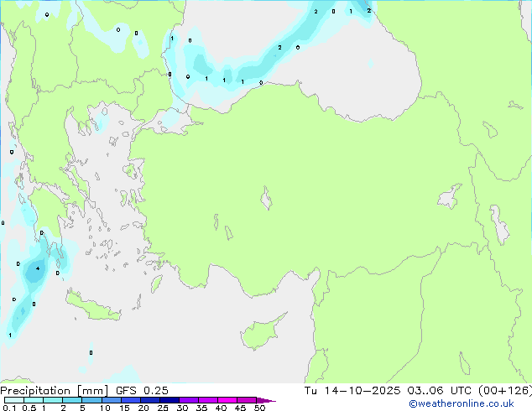Select the 20–25 mm dark blue segment
The width and height of the screenshot is (532, 411).
coord(150,400)
